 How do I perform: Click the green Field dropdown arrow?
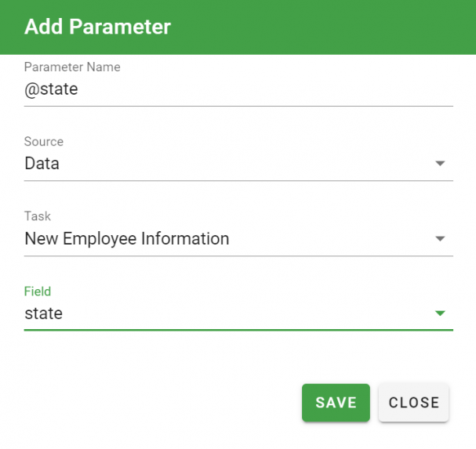point(440,313)
